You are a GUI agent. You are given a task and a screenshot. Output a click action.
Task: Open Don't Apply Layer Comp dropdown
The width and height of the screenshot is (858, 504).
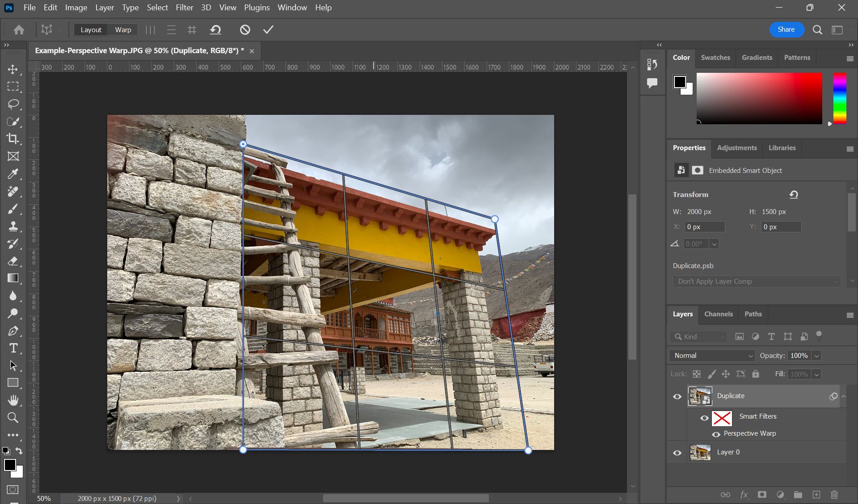[757, 281]
